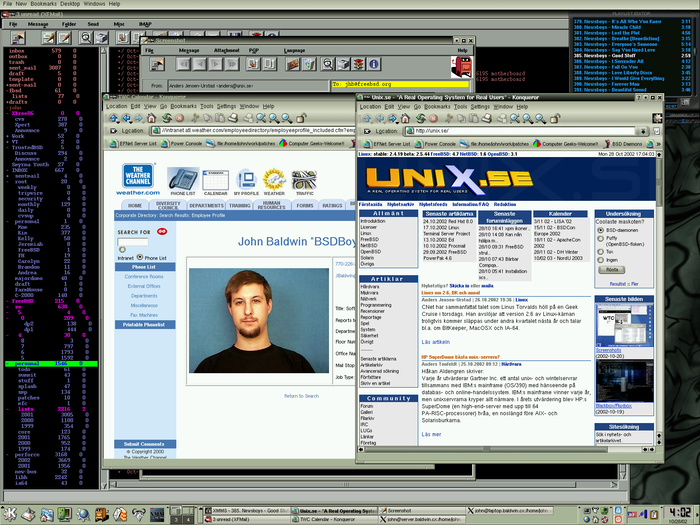Collapse the lists folder with 2216 messages
Viewport: 700px width, 525px height.
8,409
